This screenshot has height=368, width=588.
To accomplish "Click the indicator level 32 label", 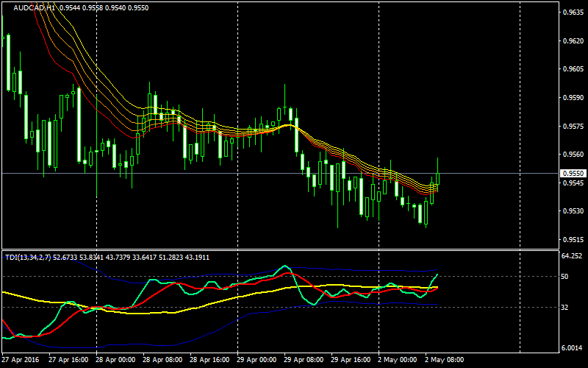I will coord(566,307).
